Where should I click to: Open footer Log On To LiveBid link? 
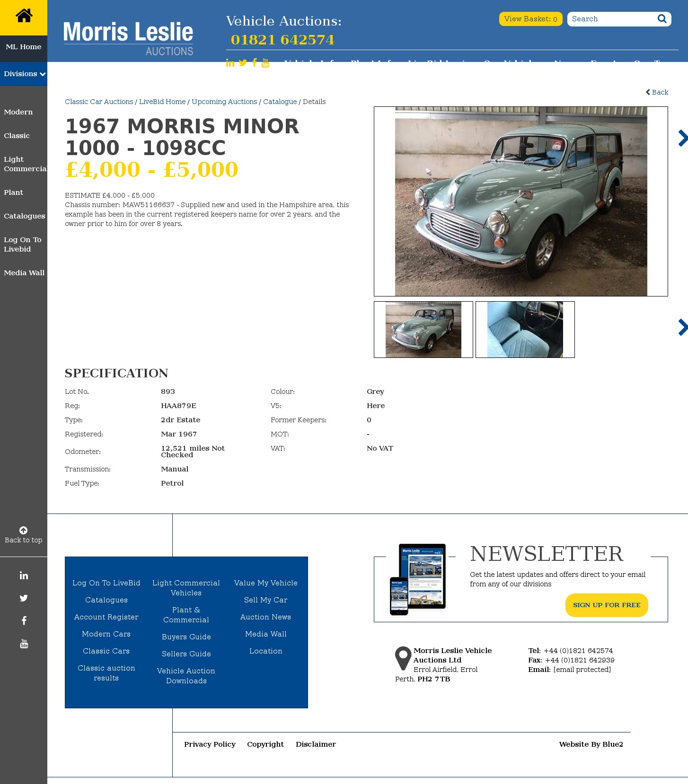click(x=106, y=583)
